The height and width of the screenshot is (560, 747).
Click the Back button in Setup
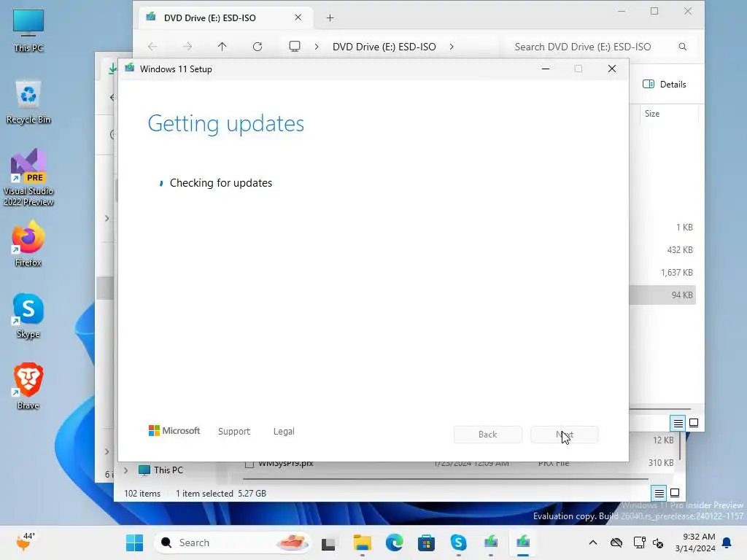pyautogui.click(x=488, y=435)
